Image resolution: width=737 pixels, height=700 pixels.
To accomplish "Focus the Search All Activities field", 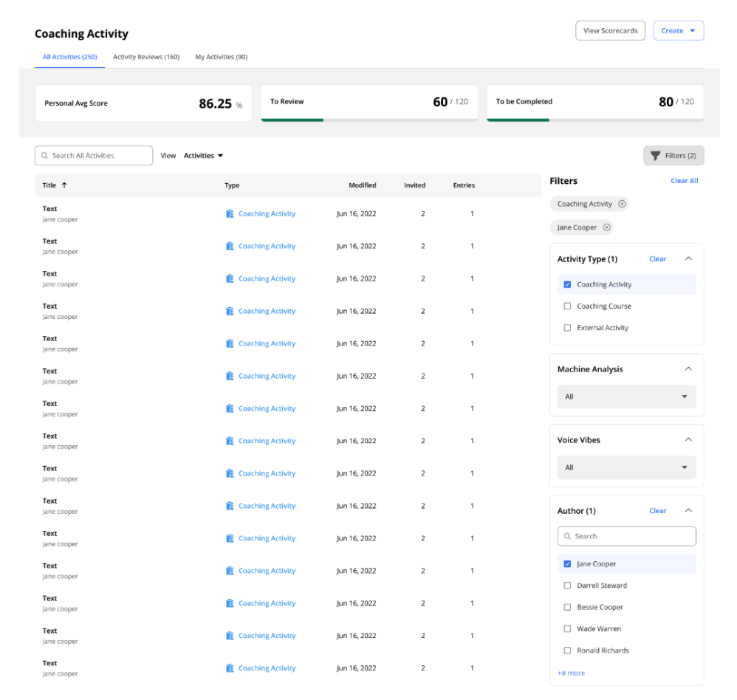I will pos(94,156).
